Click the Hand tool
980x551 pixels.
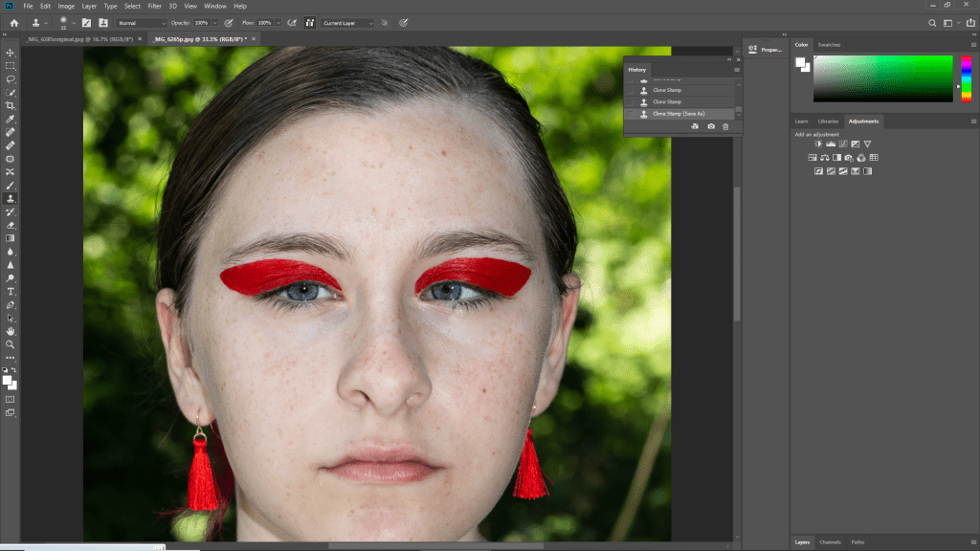[11, 331]
